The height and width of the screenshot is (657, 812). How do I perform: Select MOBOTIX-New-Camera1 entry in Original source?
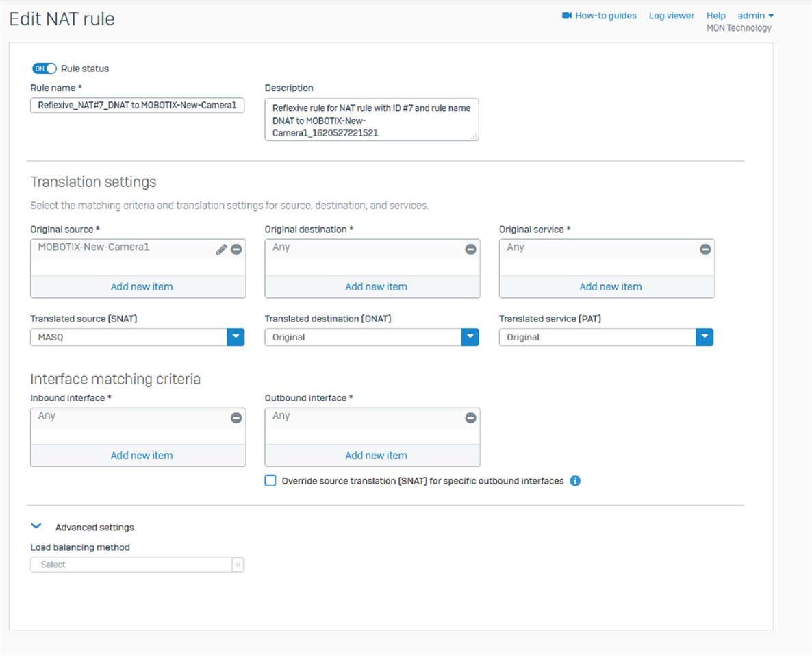[x=94, y=247]
